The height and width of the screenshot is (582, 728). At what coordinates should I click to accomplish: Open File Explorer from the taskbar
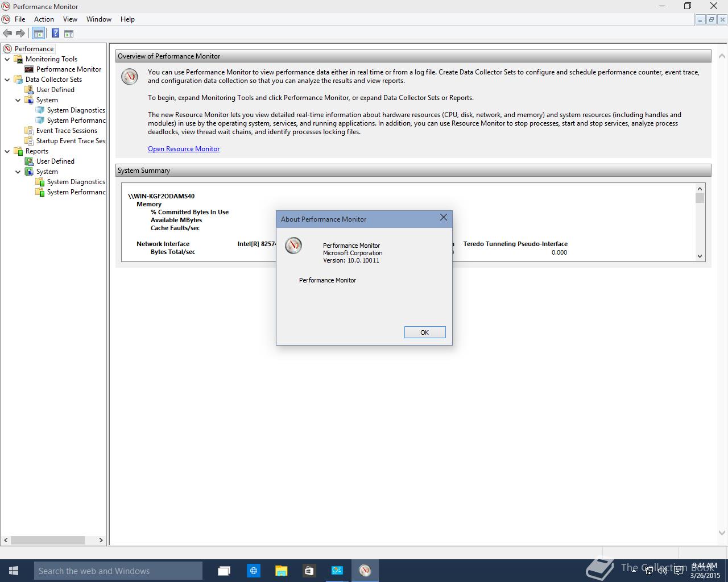(281, 571)
